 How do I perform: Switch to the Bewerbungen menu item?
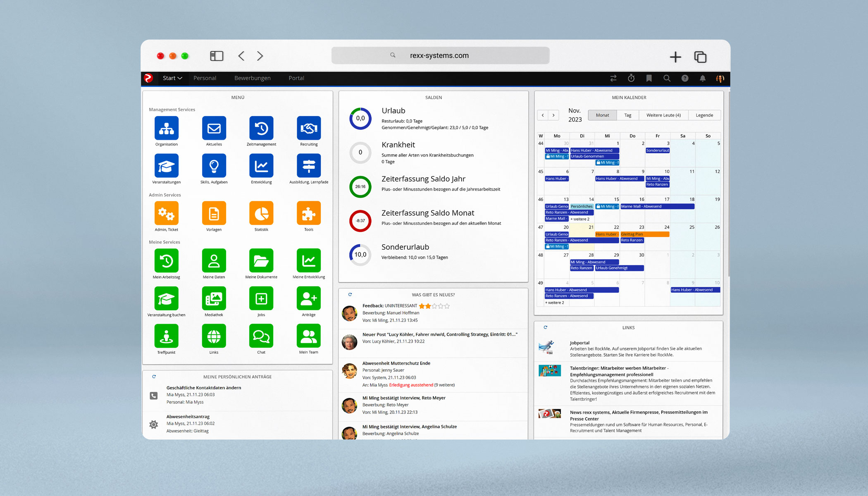[252, 78]
